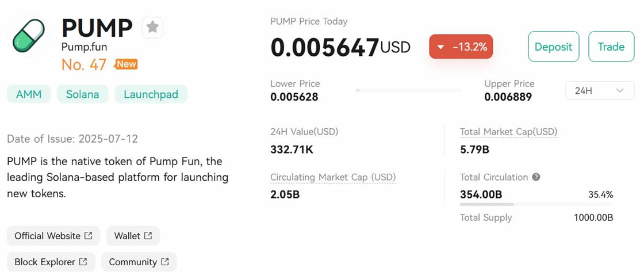The width and height of the screenshot is (644, 279).
Task: Click the No. 47 rank text
Action: pos(84,65)
